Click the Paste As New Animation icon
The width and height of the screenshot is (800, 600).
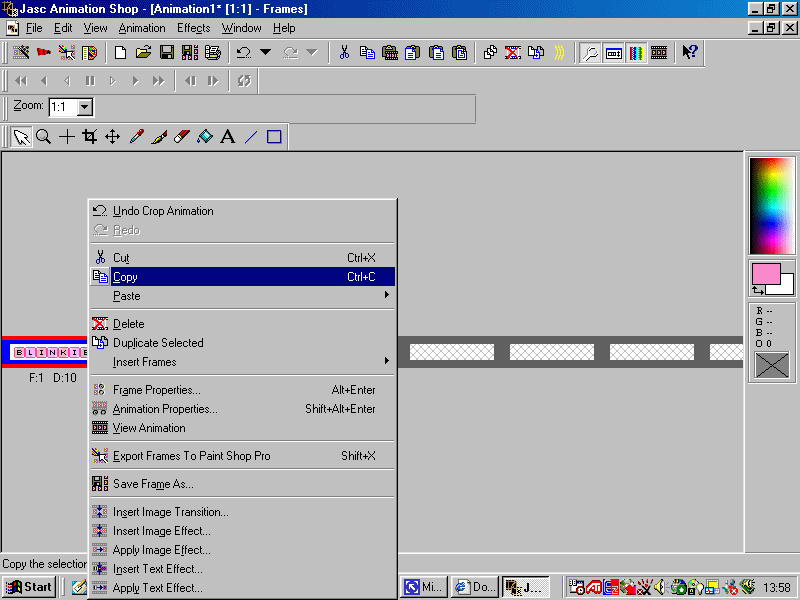[x=390, y=53]
